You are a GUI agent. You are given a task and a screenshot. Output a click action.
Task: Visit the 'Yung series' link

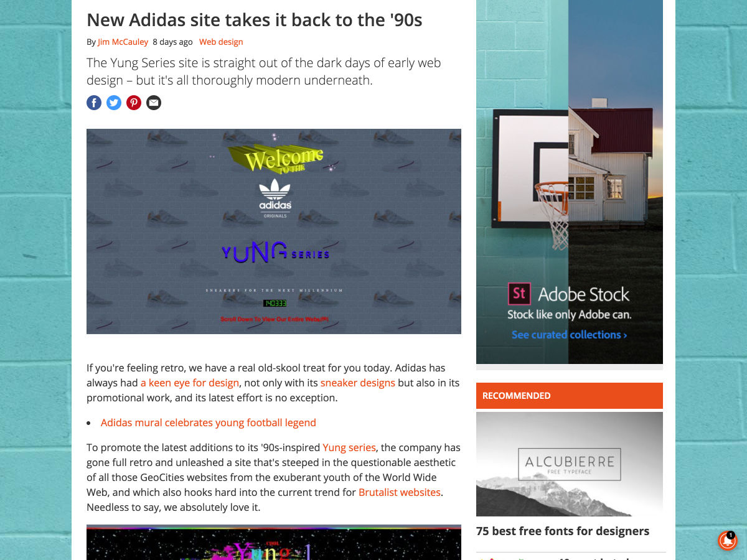coord(349,447)
